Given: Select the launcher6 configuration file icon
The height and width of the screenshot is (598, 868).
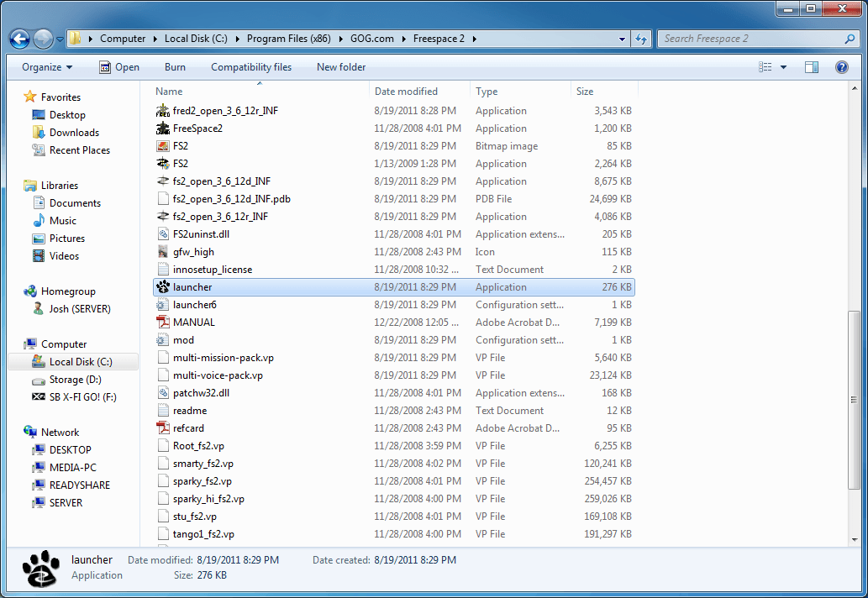Looking at the screenshot, I should click(x=163, y=305).
